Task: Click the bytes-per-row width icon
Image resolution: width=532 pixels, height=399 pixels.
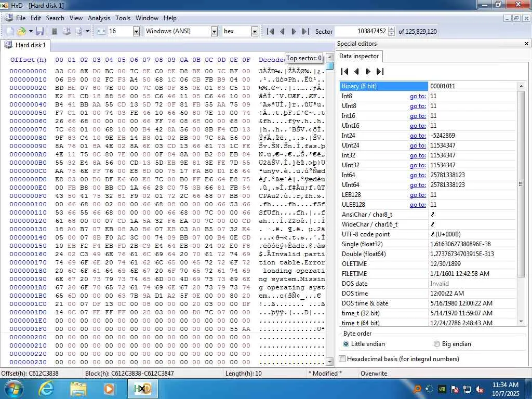Action: 101,31
